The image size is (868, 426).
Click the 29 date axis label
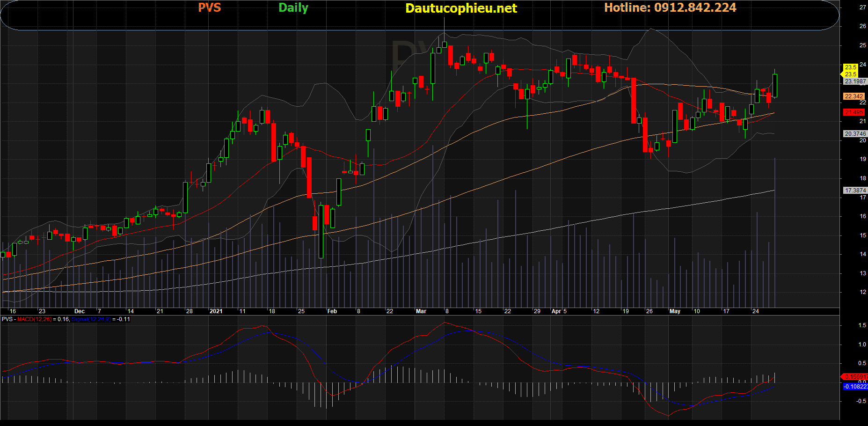pos(537,311)
